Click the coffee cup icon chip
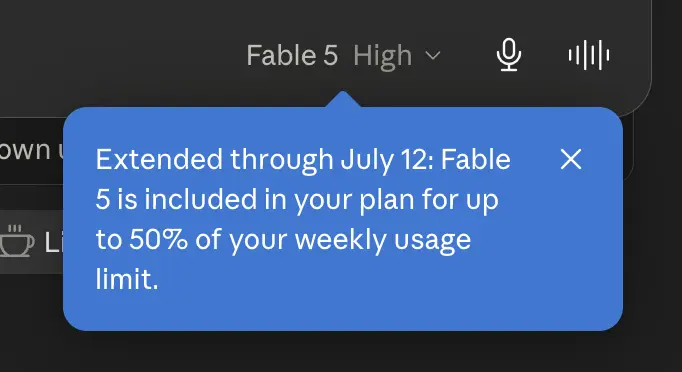Image resolution: width=682 pixels, height=372 pixels. [17, 241]
